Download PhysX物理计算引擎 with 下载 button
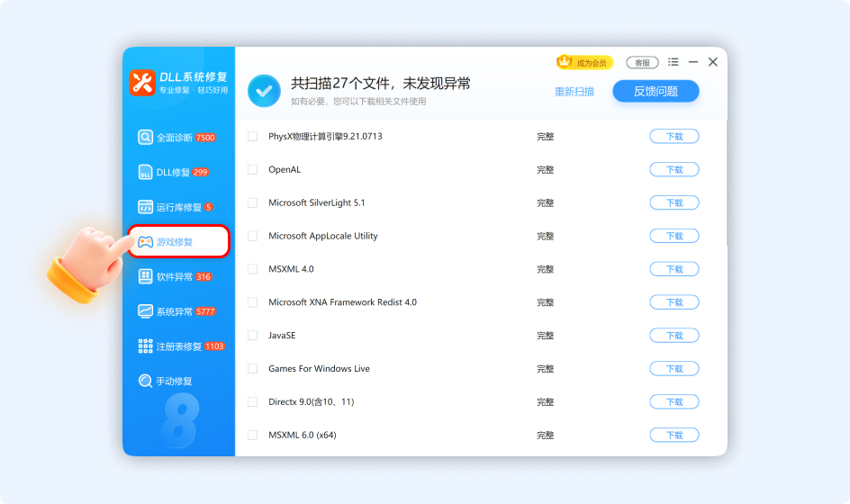The image size is (850, 504). pos(674,136)
